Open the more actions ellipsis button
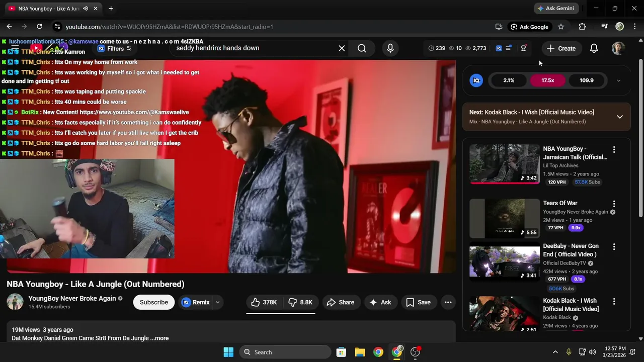Image resolution: width=644 pixels, height=362 pixels. pyautogui.click(x=448, y=302)
